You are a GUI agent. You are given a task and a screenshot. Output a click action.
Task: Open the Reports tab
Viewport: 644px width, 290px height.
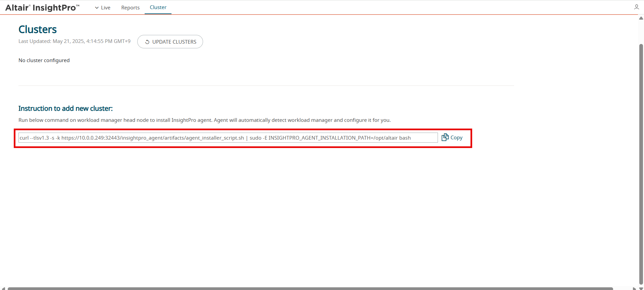pyautogui.click(x=130, y=8)
